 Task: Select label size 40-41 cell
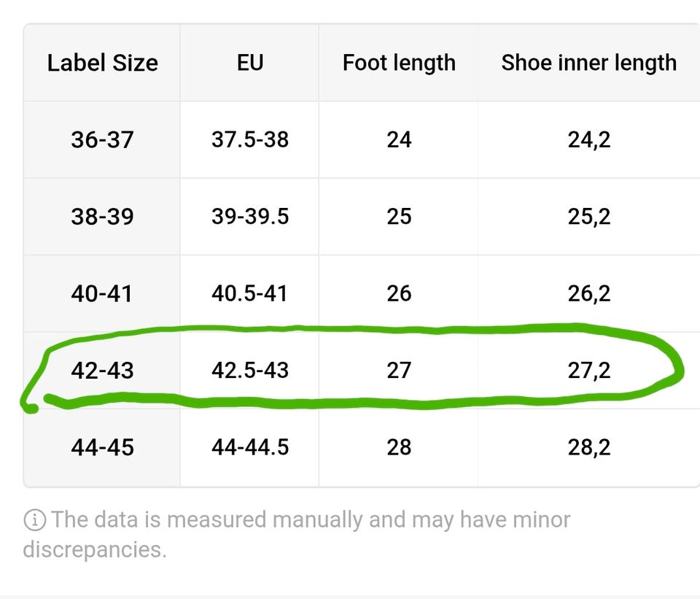click(x=102, y=294)
